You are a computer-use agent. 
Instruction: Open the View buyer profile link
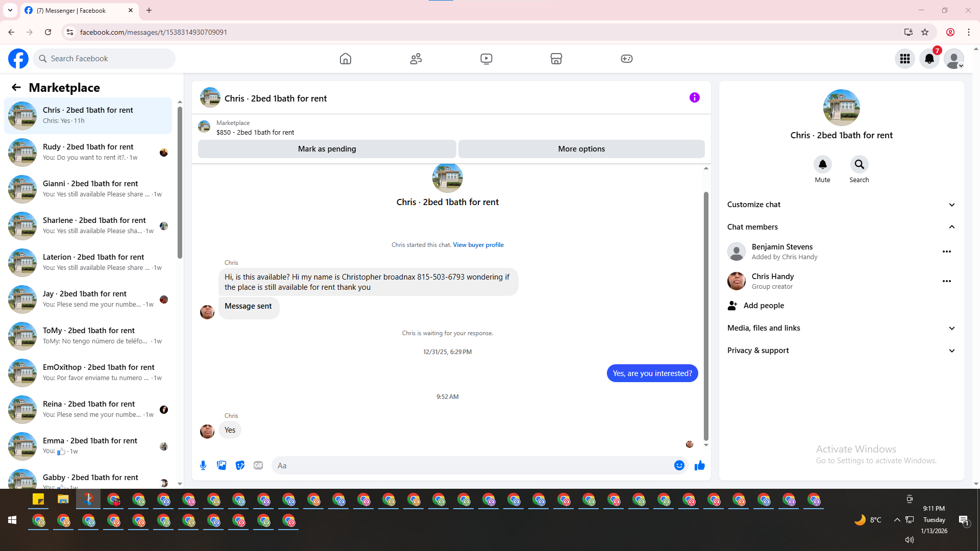[478, 245]
